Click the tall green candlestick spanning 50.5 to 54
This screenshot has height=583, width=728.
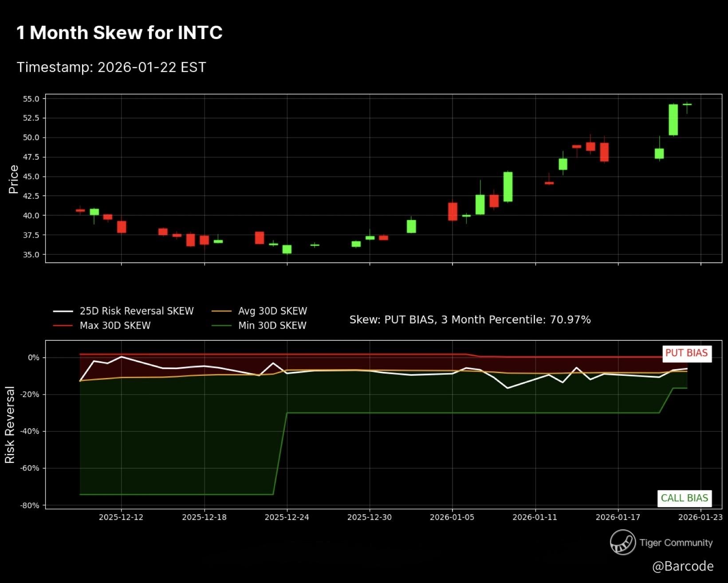pos(673,120)
